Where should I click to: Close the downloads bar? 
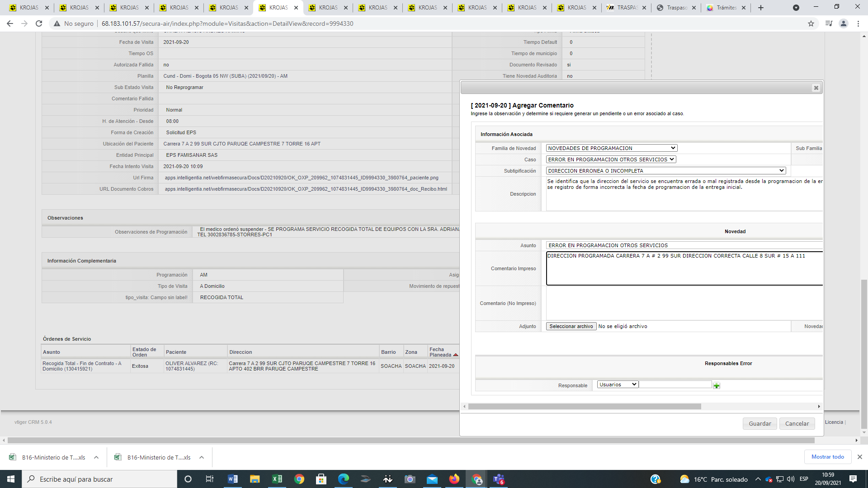click(x=860, y=457)
